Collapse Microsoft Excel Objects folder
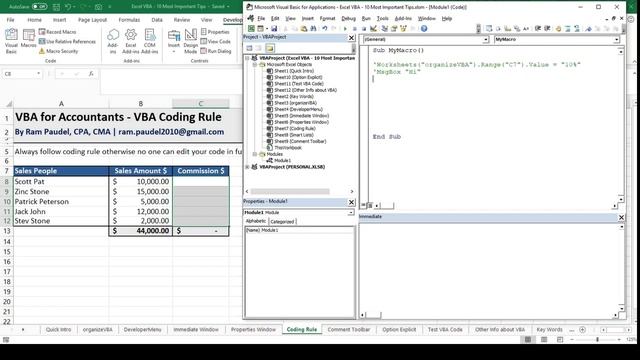 (255, 64)
